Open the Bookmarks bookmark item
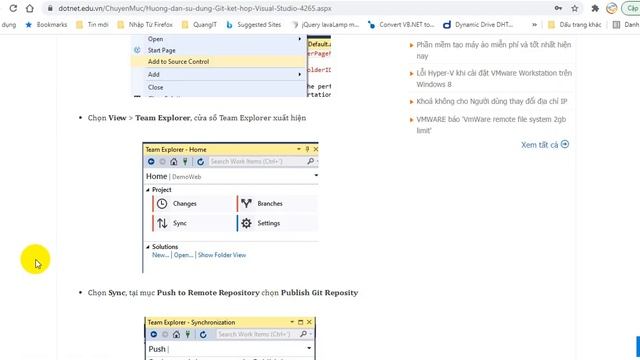 coord(46,24)
